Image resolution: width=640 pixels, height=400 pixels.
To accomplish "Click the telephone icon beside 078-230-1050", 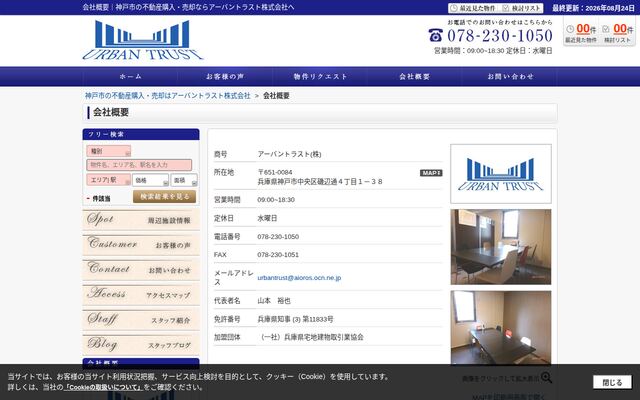I will 436,36.
